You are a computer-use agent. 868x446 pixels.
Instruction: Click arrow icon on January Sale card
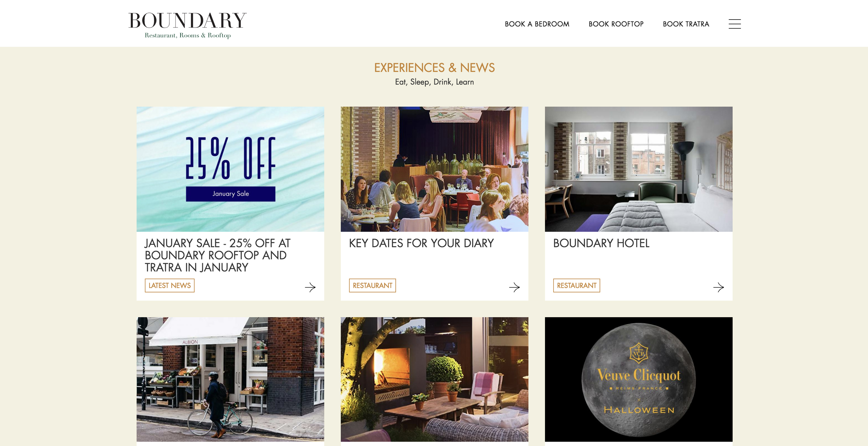310,287
